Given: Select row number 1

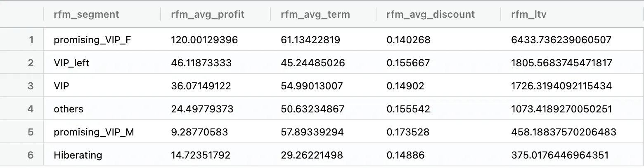Looking at the screenshot, I should [31, 40].
